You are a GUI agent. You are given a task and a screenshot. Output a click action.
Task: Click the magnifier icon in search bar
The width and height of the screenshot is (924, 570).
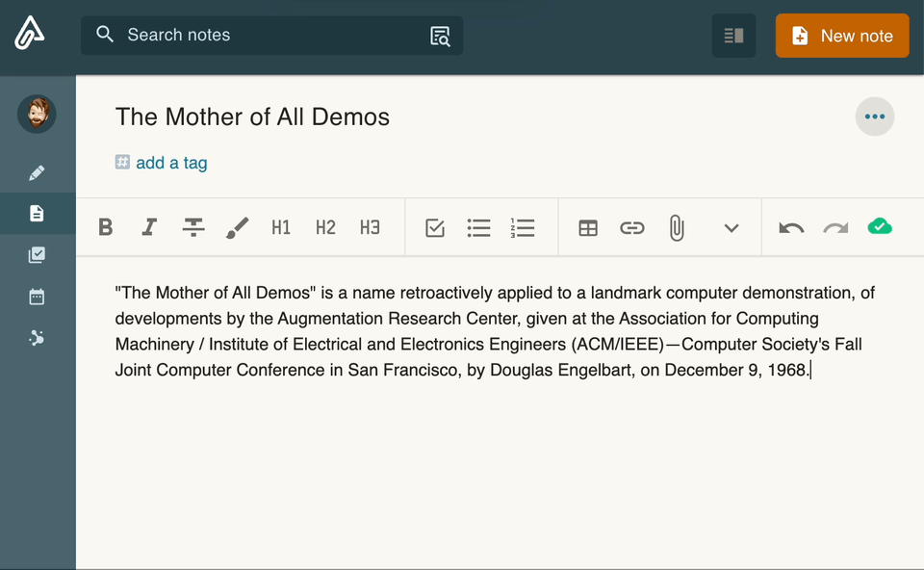coord(105,35)
